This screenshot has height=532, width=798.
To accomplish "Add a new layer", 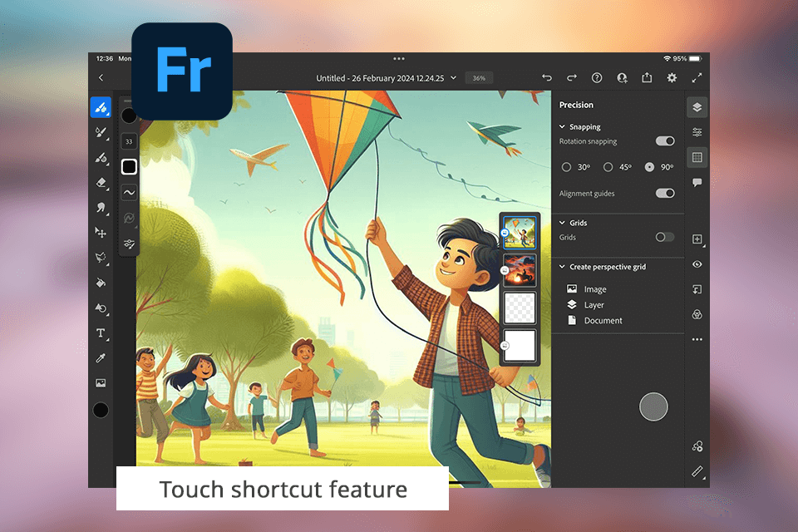I will pyautogui.click(x=697, y=239).
